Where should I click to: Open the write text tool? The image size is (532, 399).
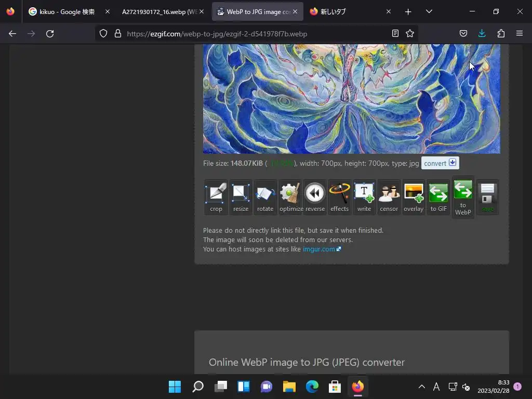point(364,197)
